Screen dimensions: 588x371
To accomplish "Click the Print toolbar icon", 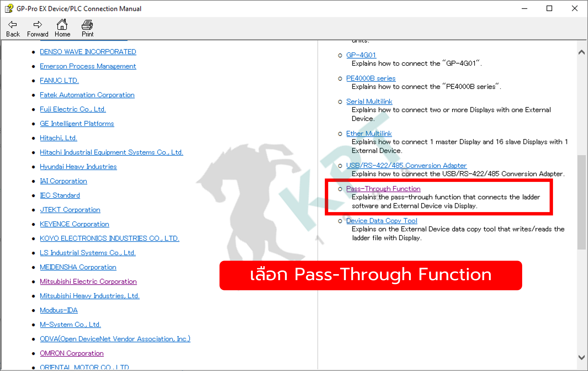I will (x=87, y=28).
